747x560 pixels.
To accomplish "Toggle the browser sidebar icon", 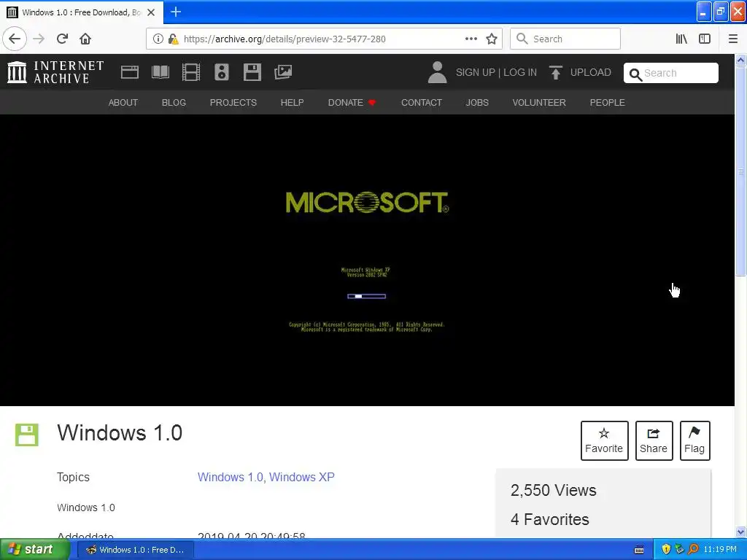I will [x=705, y=39].
